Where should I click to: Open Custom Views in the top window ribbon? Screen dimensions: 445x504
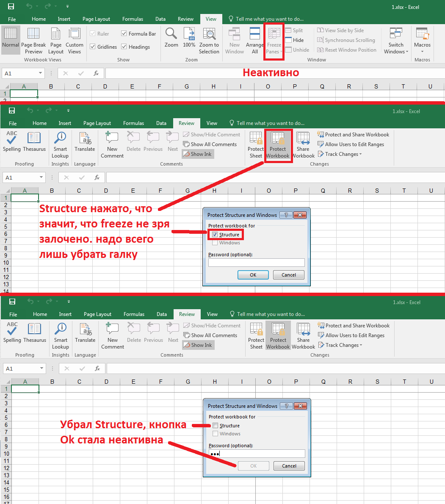point(75,41)
